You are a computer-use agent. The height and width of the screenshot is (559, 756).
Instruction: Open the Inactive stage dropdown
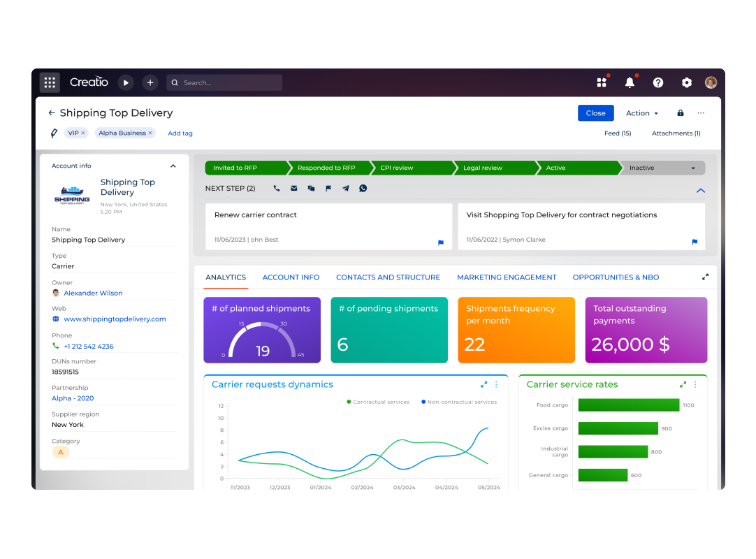(x=692, y=168)
